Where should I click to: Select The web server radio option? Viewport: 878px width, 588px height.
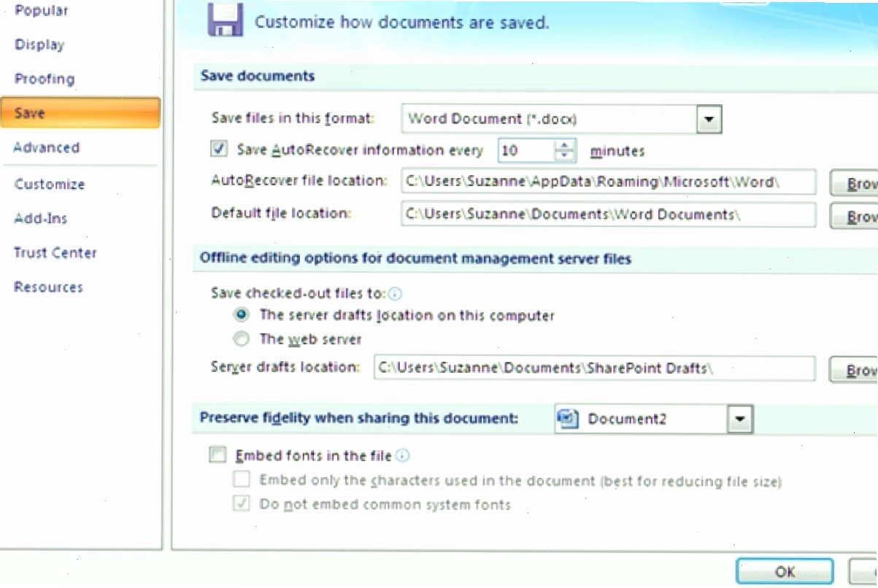[x=241, y=339]
